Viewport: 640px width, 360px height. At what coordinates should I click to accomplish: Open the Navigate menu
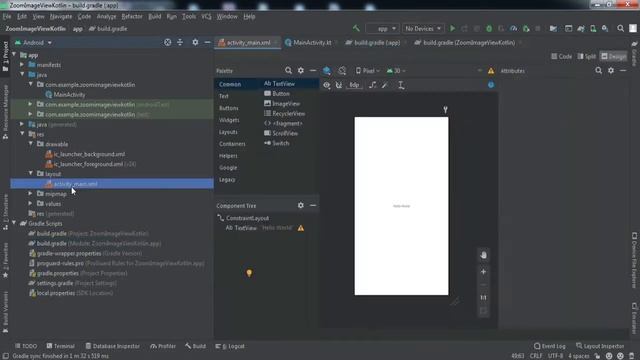coord(61,16)
